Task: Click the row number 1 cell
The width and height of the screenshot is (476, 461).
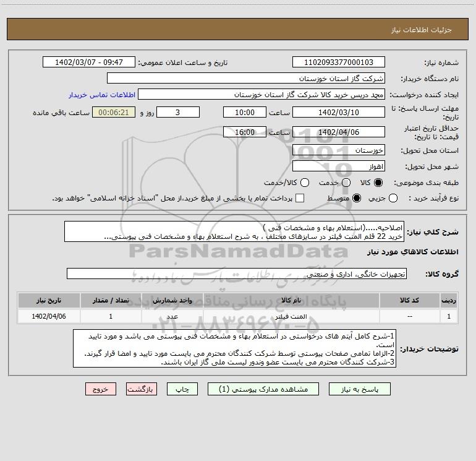Action: pyautogui.click(x=449, y=316)
